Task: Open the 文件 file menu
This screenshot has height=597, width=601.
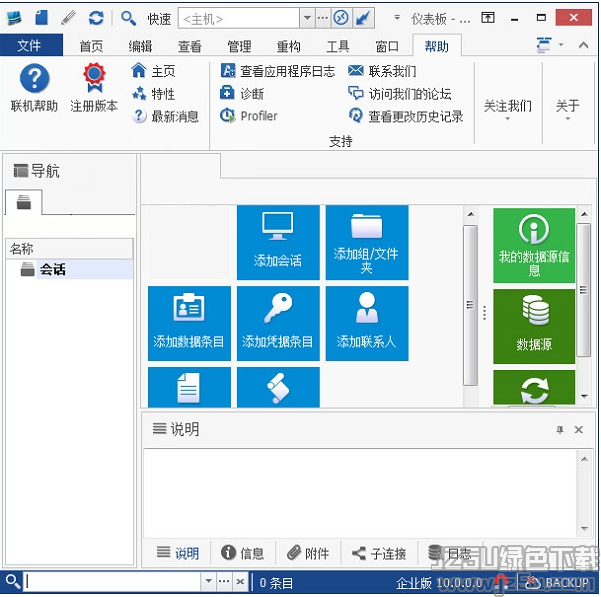Action: pos(29,45)
